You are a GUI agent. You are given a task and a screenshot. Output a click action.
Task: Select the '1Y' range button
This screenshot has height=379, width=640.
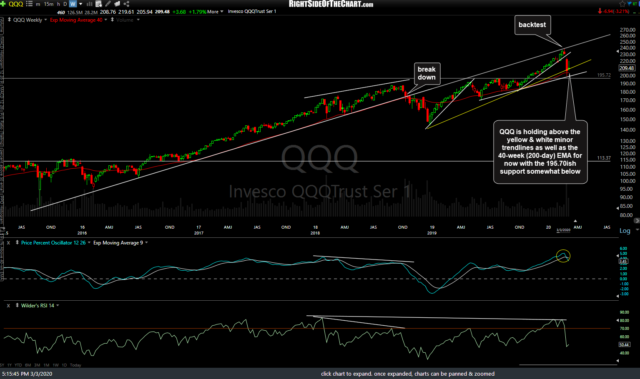click(x=10, y=365)
